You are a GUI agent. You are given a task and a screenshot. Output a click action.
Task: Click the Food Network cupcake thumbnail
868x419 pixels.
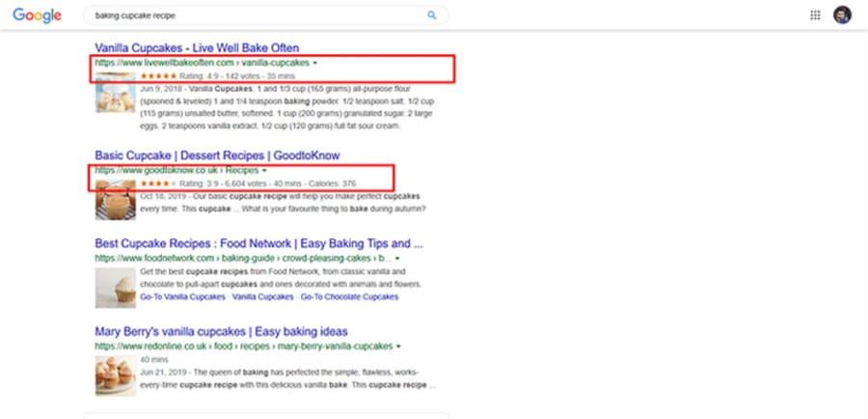(x=115, y=288)
